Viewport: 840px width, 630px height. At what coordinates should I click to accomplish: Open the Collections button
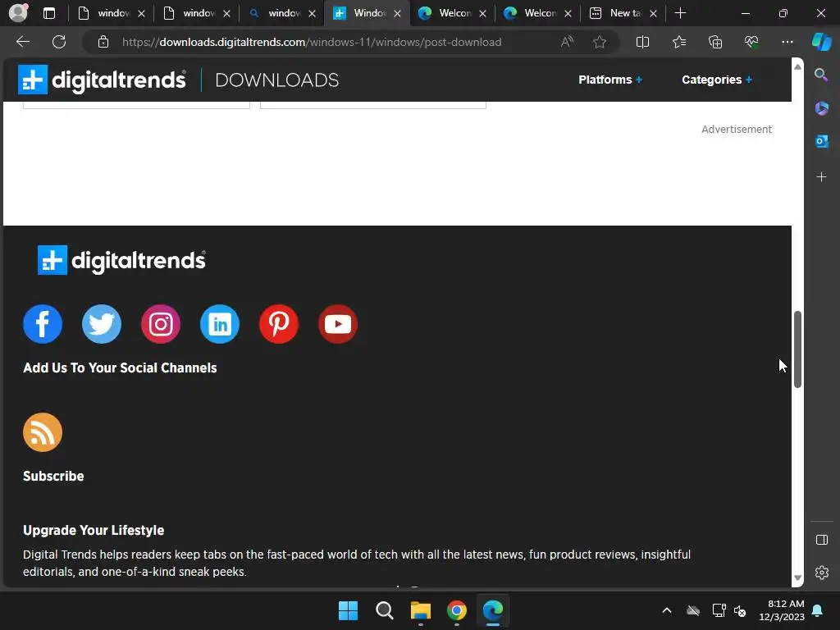coord(715,42)
